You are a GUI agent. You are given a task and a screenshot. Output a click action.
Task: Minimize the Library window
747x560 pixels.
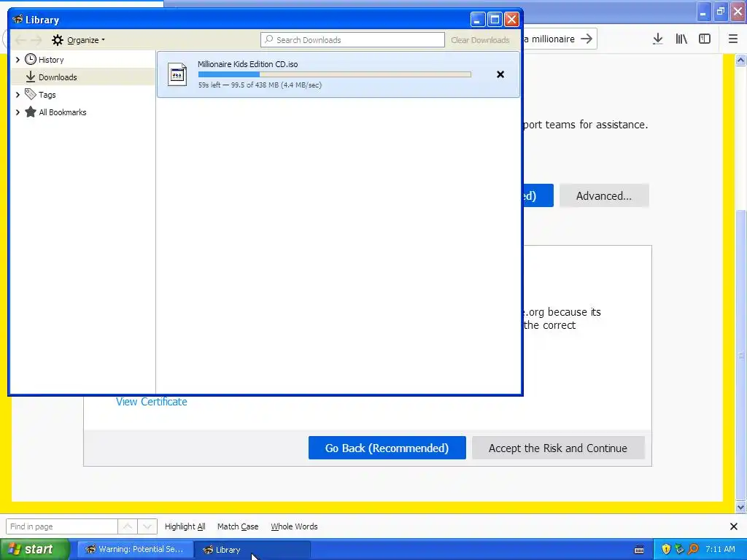click(x=479, y=20)
